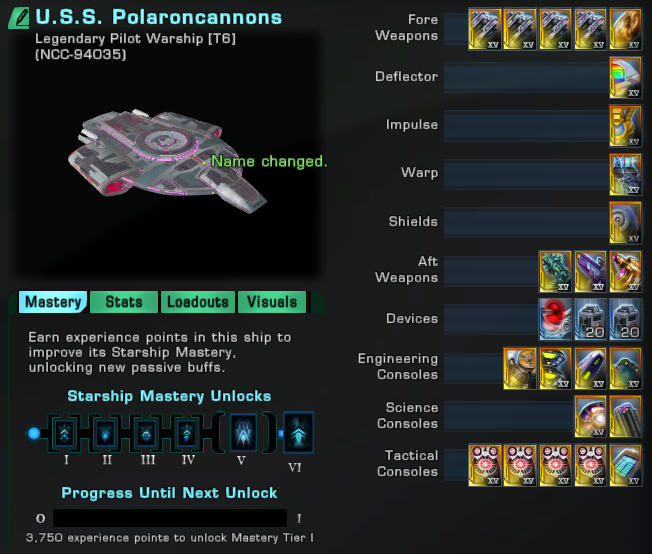
Task: Select the first Engineering Consoles item
Action: 520,369
